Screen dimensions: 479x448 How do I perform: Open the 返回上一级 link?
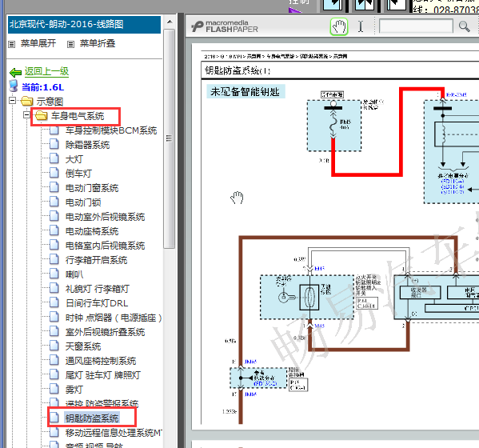pyautogui.click(x=46, y=71)
